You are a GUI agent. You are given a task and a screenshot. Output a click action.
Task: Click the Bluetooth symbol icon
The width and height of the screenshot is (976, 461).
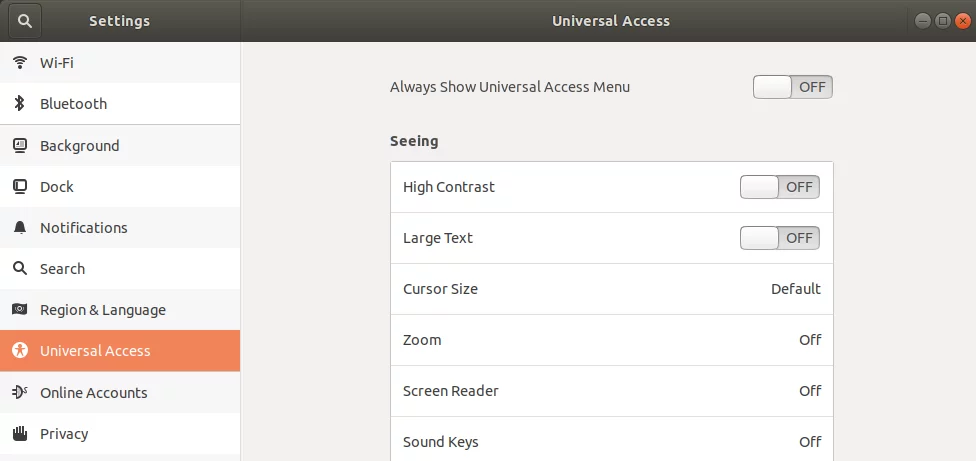(x=20, y=103)
